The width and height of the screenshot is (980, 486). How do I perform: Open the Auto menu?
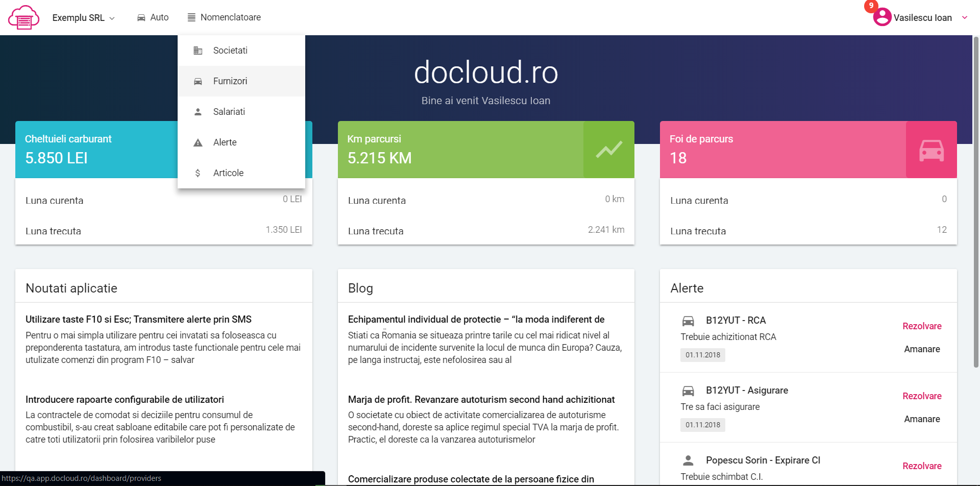coord(153,17)
